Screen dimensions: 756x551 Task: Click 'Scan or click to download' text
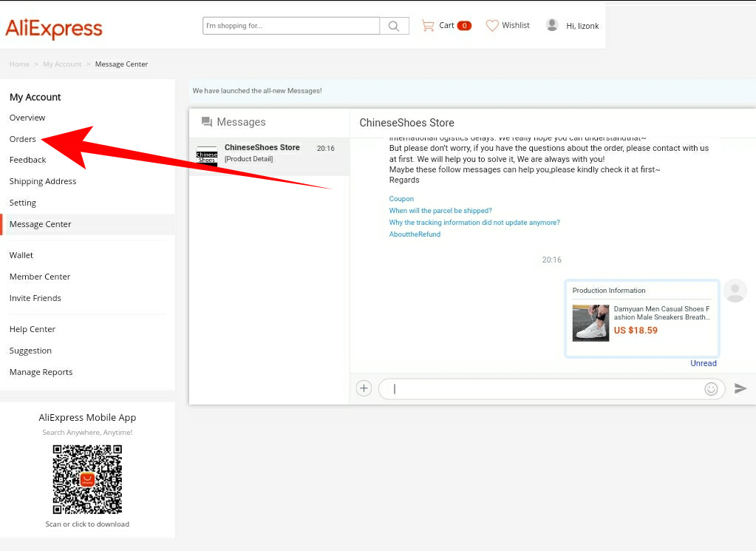87,524
